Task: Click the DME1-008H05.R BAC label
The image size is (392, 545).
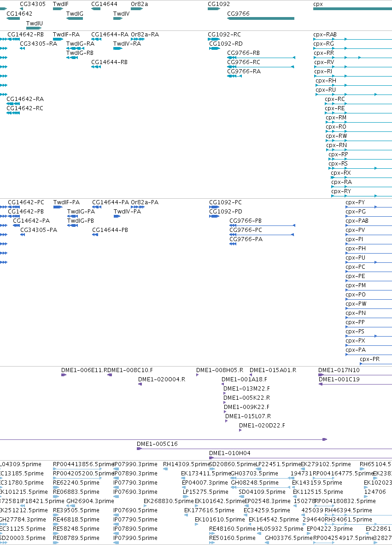Action: pyautogui.click(x=220, y=370)
